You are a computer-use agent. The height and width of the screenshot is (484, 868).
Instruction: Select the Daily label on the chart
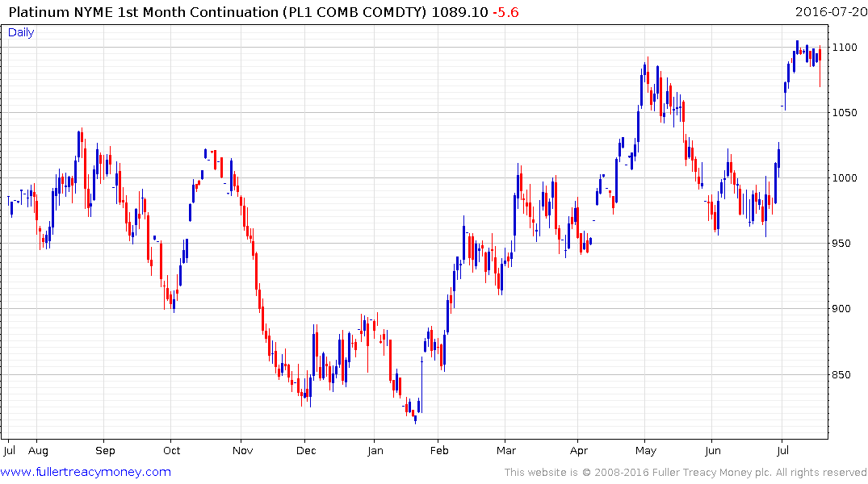click(x=21, y=32)
